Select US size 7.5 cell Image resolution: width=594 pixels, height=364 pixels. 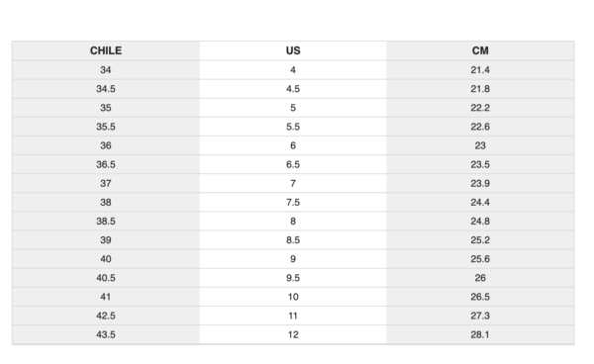tap(293, 203)
